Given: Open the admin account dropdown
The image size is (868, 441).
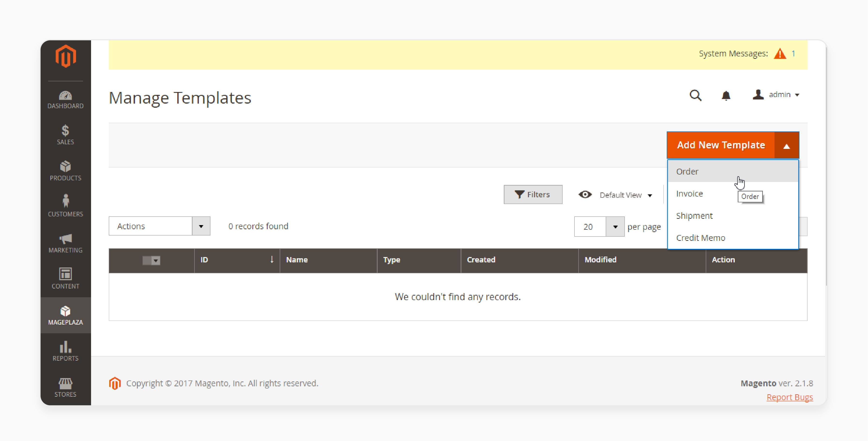Looking at the screenshot, I should pos(776,95).
